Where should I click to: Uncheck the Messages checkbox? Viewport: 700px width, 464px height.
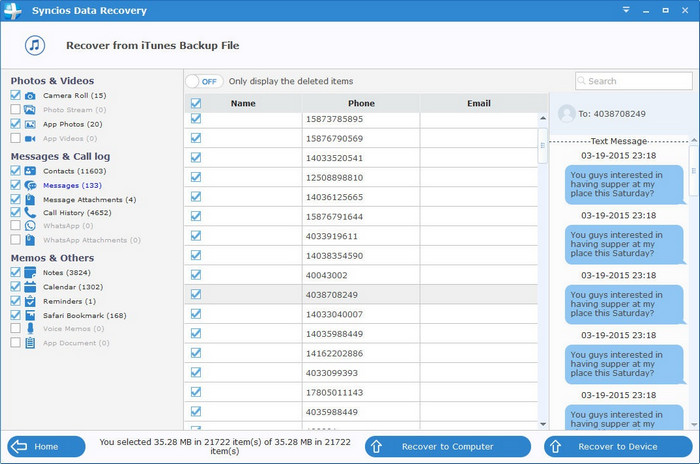click(15, 185)
